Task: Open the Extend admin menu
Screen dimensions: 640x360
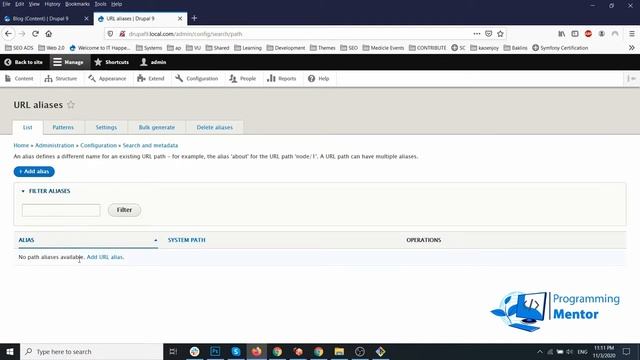Action: [151, 78]
